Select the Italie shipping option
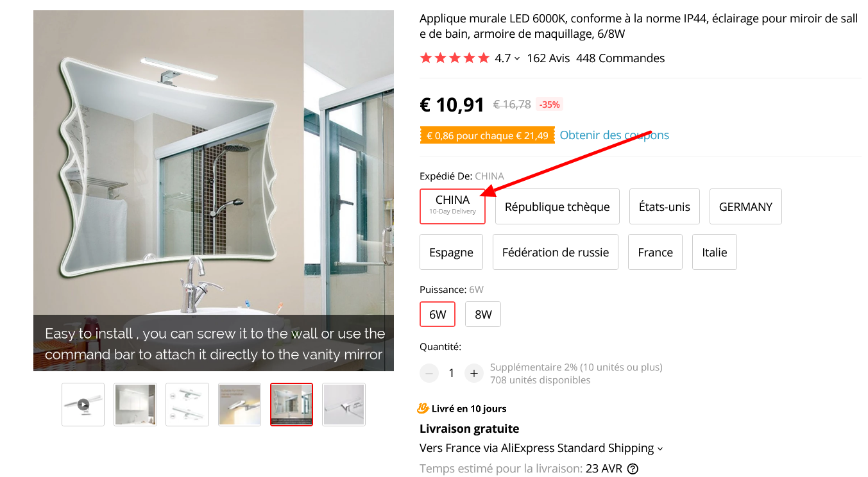Screen dimensions: 868x477 (715, 252)
